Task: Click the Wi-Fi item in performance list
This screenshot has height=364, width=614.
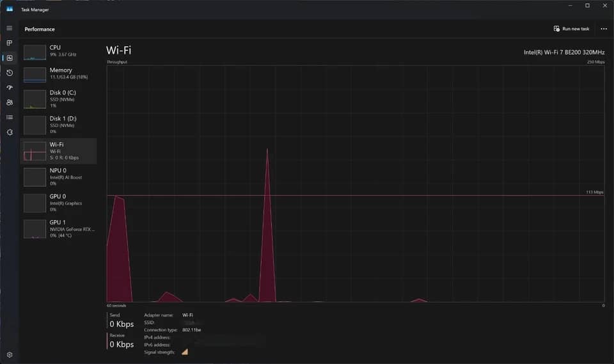Action: (59, 151)
